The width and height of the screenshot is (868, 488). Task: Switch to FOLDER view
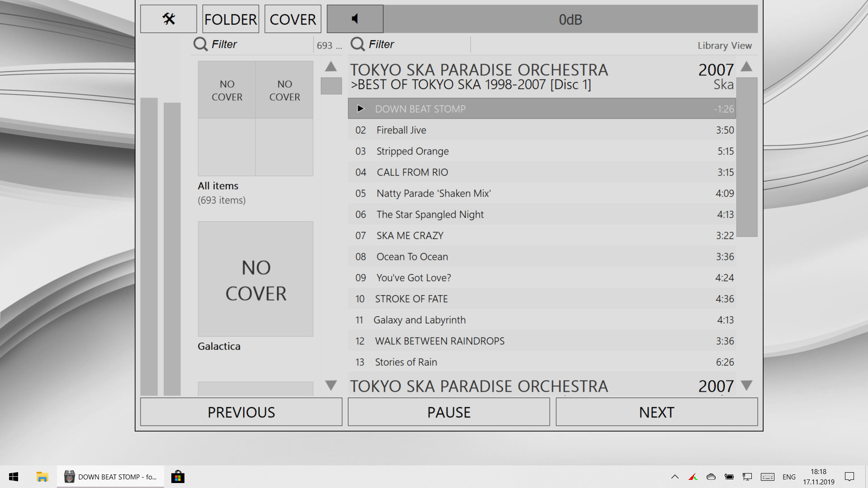click(231, 19)
